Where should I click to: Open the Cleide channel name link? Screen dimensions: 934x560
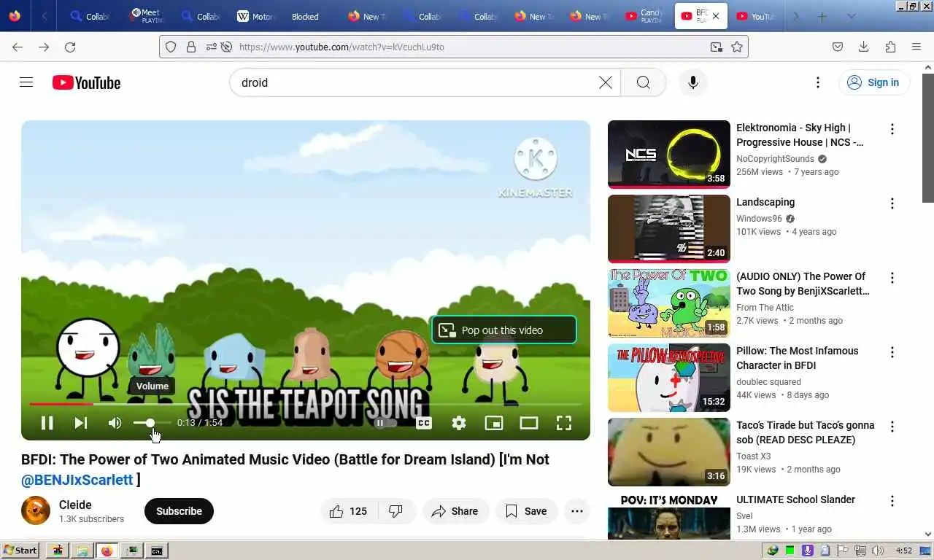75,505
